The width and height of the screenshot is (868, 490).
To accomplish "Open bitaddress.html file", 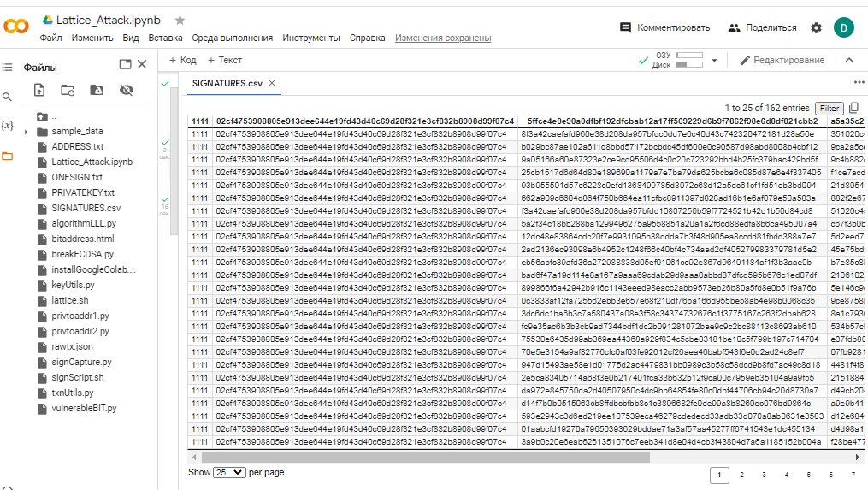I will tap(83, 239).
